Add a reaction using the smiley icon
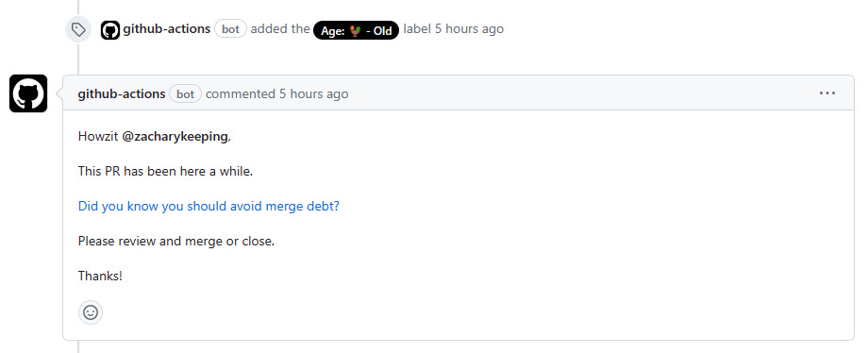The width and height of the screenshot is (868, 353). click(x=91, y=312)
